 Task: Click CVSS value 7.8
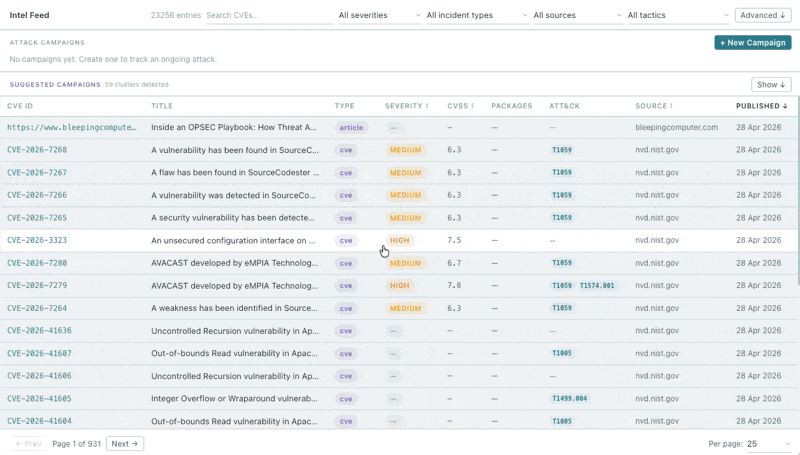(x=454, y=286)
